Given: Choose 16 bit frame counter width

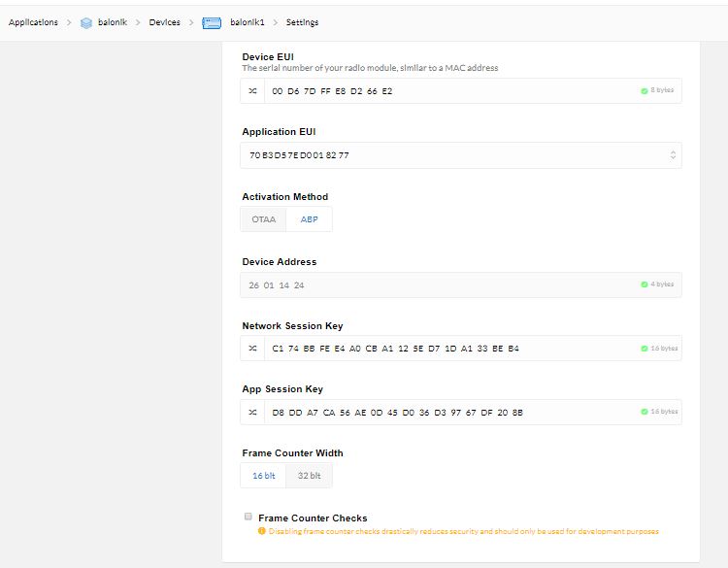Looking at the screenshot, I should 263,476.
